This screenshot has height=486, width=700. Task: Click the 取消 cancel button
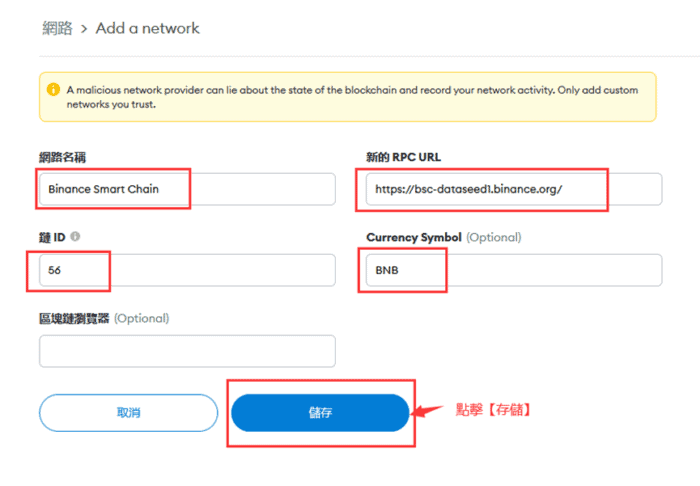coord(129,413)
